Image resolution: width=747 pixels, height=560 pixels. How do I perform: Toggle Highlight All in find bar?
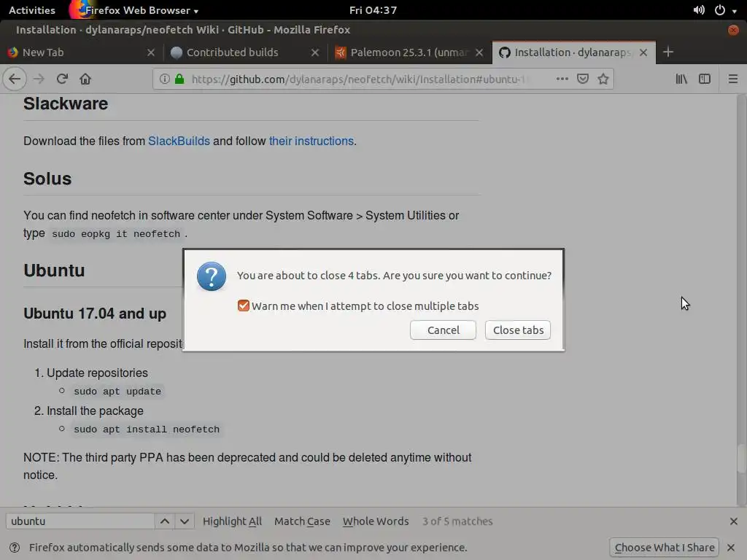(x=232, y=521)
